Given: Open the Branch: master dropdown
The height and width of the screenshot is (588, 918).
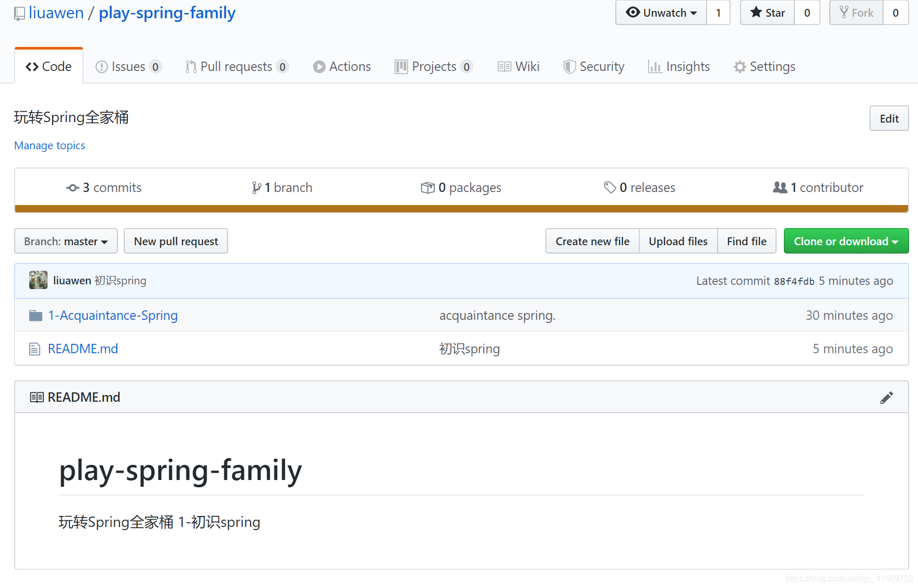Looking at the screenshot, I should [66, 241].
